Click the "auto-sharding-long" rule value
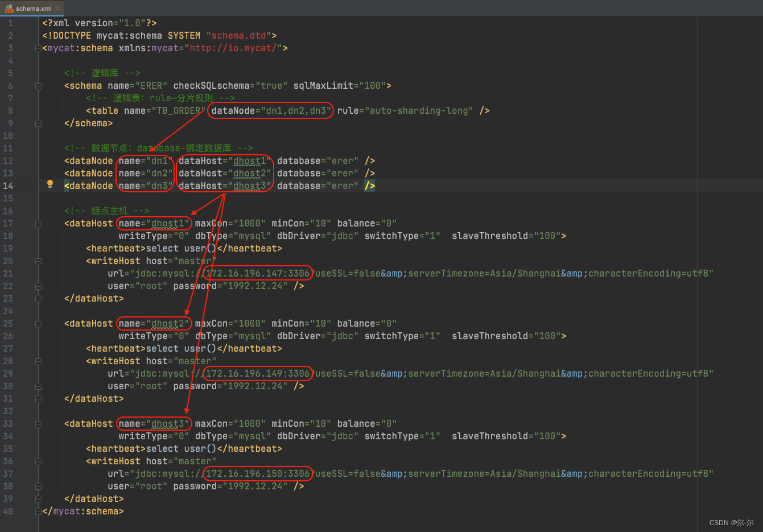Viewport: 763px width, 532px height. pyautogui.click(x=419, y=111)
